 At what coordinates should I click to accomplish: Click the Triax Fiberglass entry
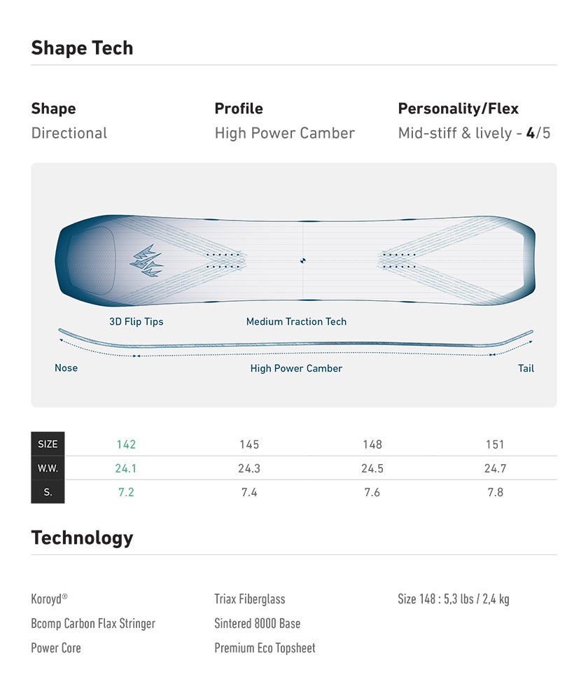(x=250, y=598)
